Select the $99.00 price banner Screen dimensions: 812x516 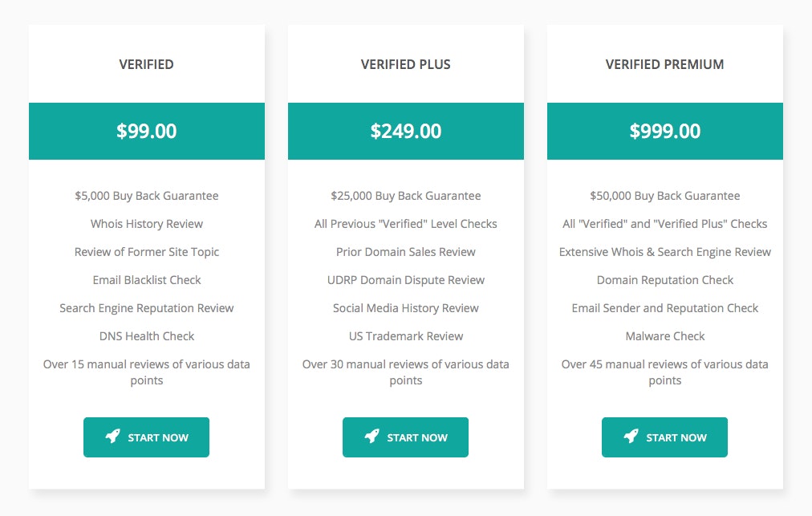pos(146,131)
